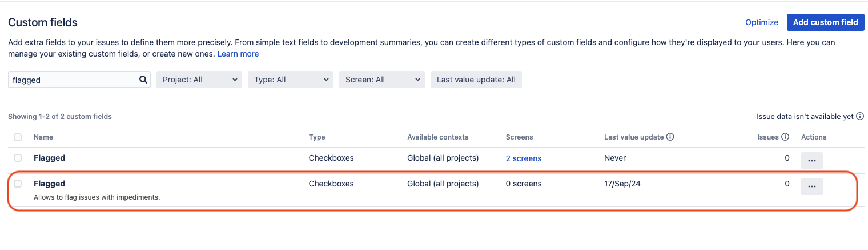Open the 2 screens link

[x=523, y=158]
